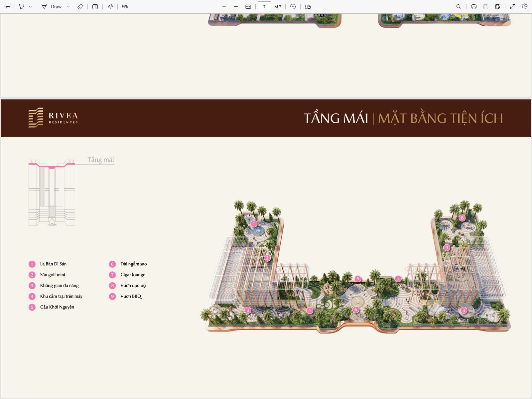The height and width of the screenshot is (399, 532).
Task: Select the Erase tool
Action: 80,7
